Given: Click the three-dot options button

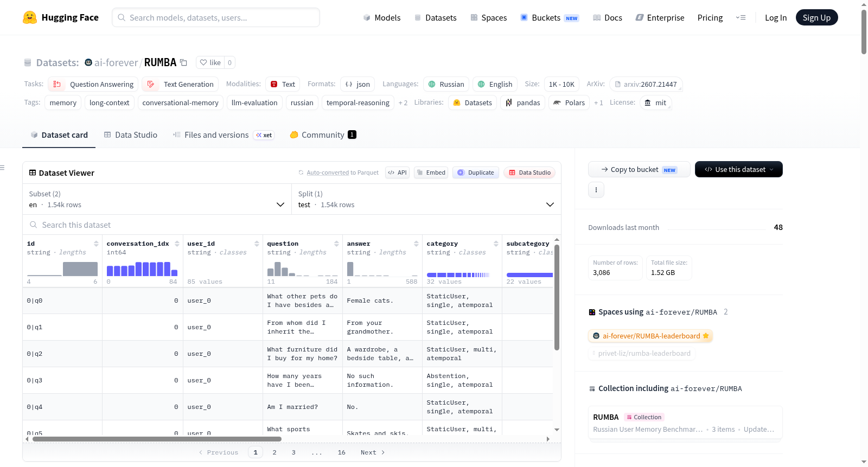Looking at the screenshot, I should point(596,190).
